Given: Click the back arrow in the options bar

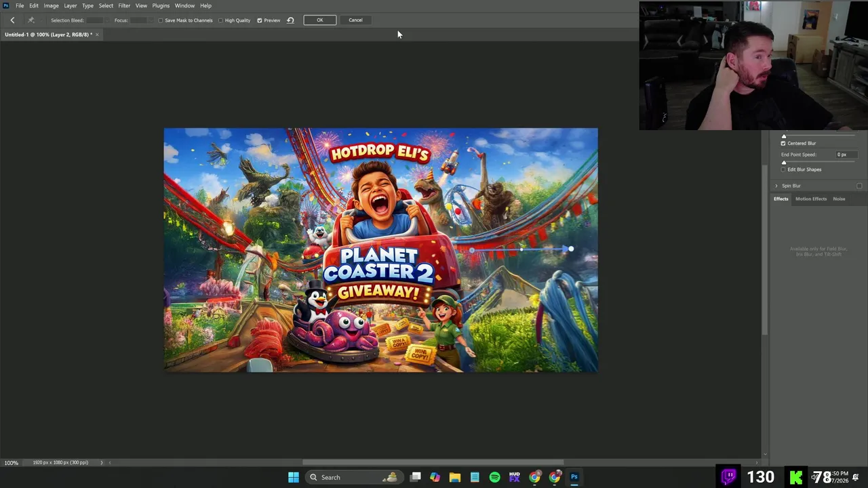Looking at the screenshot, I should click(x=12, y=20).
